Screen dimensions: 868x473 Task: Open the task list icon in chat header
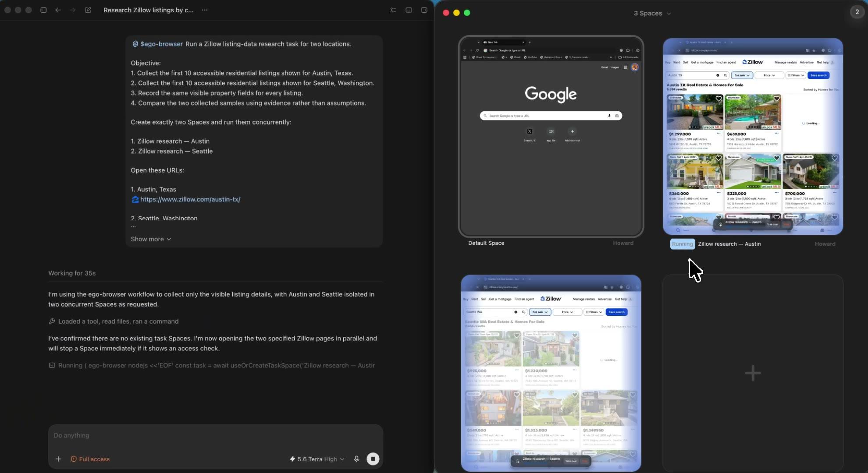click(393, 10)
